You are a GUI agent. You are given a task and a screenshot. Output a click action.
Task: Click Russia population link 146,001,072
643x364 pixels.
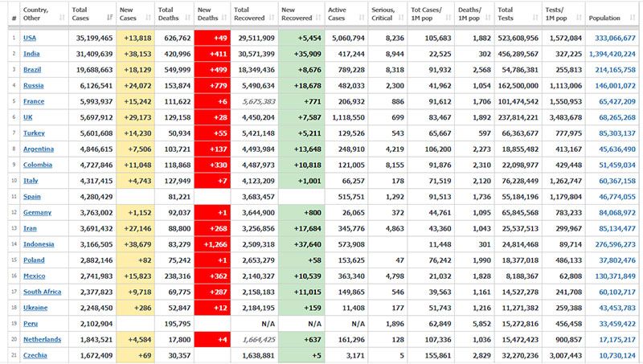tap(615, 86)
